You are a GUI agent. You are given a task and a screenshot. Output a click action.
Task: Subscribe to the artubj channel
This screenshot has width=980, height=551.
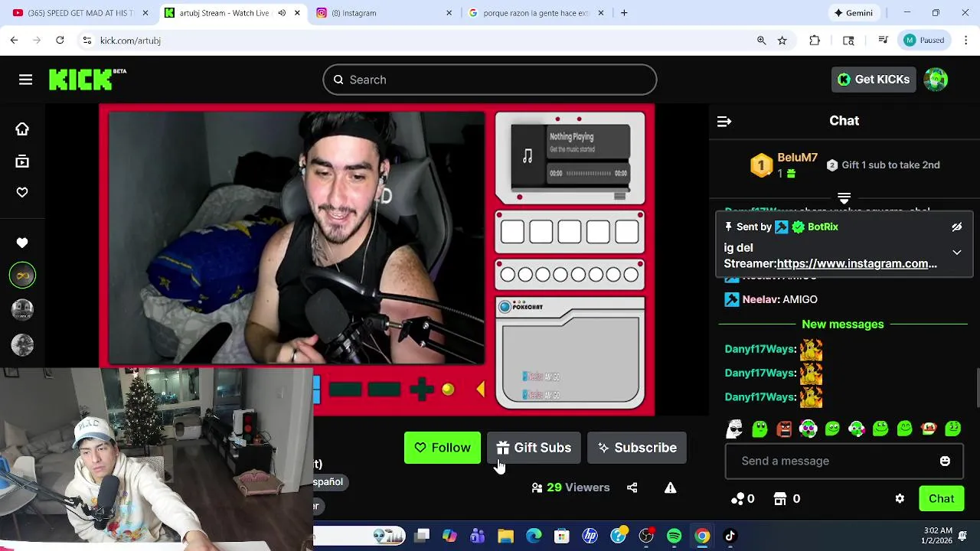coord(637,448)
